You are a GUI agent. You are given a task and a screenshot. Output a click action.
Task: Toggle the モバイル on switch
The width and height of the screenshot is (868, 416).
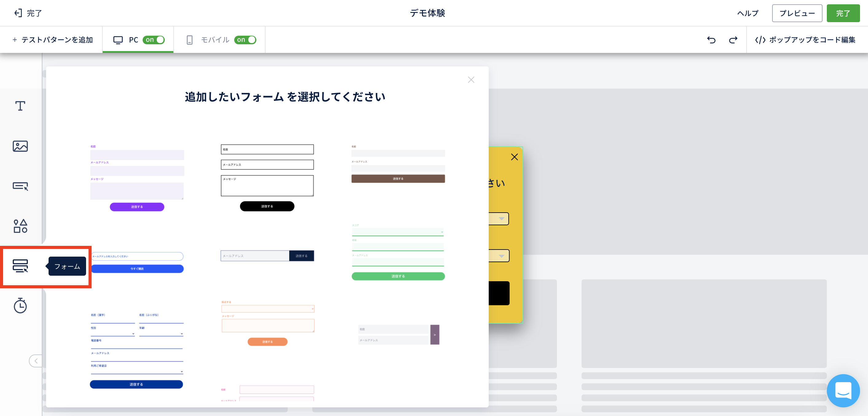(x=245, y=40)
